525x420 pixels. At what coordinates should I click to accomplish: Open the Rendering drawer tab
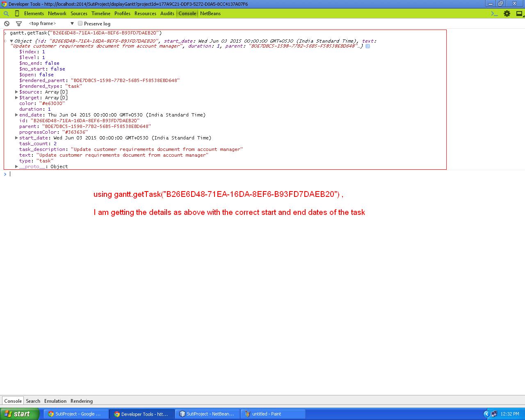click(x=82, y=401)
